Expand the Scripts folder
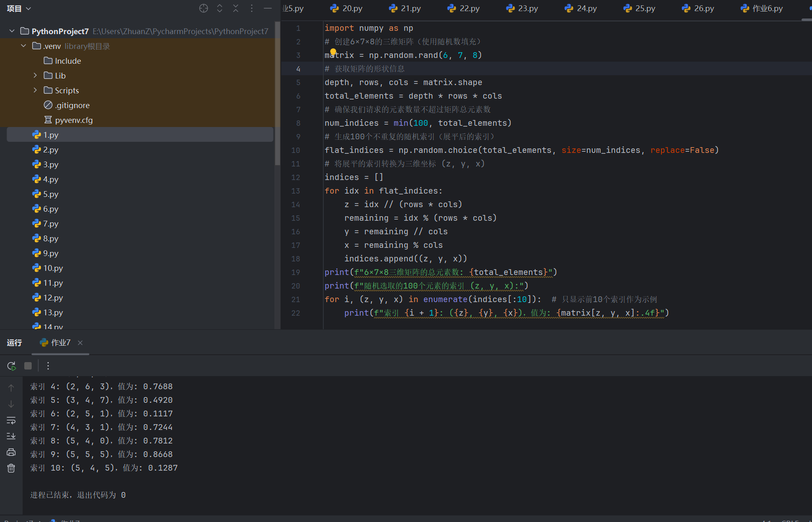 tap(35, 90)
